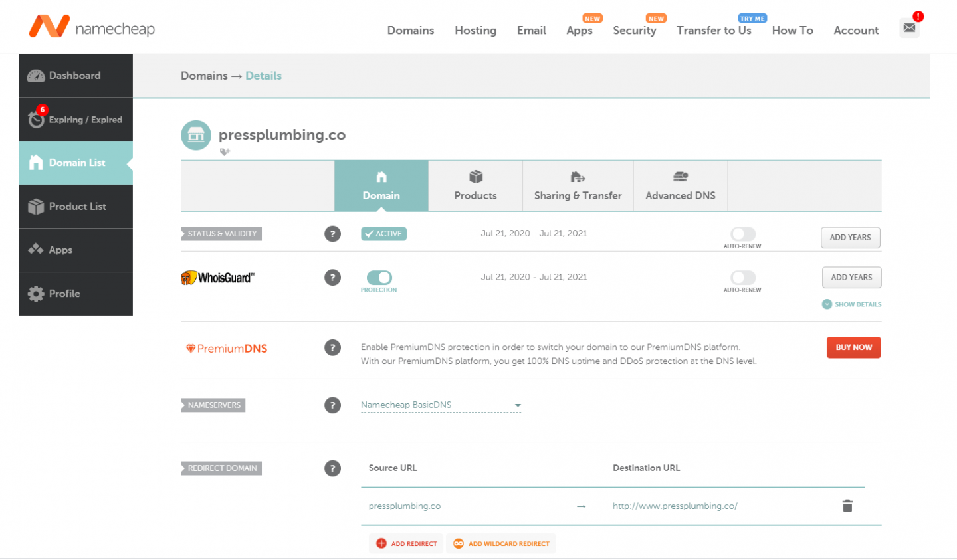Toggle WhoisGuard auto-renew switch
Image resolution: width=957 pixels, height=560 pixels.
tap(743, 278)
